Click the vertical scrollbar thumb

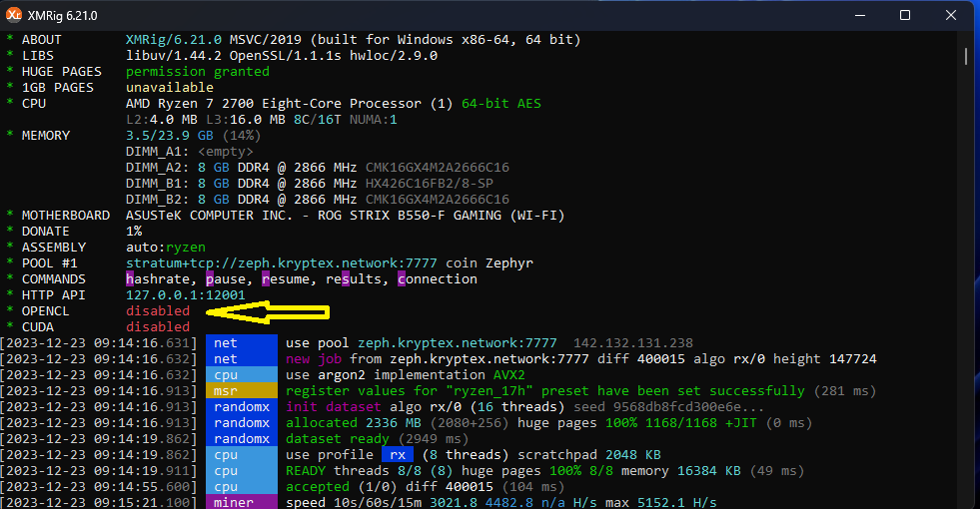pyautogui.click(x=966, y=55)
